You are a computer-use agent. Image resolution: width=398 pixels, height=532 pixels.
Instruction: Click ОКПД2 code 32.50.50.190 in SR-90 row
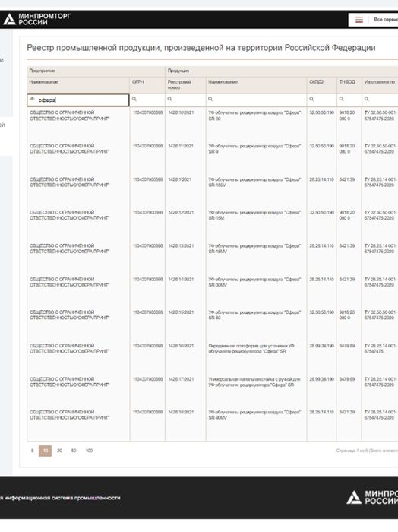(x=321, y=112)
